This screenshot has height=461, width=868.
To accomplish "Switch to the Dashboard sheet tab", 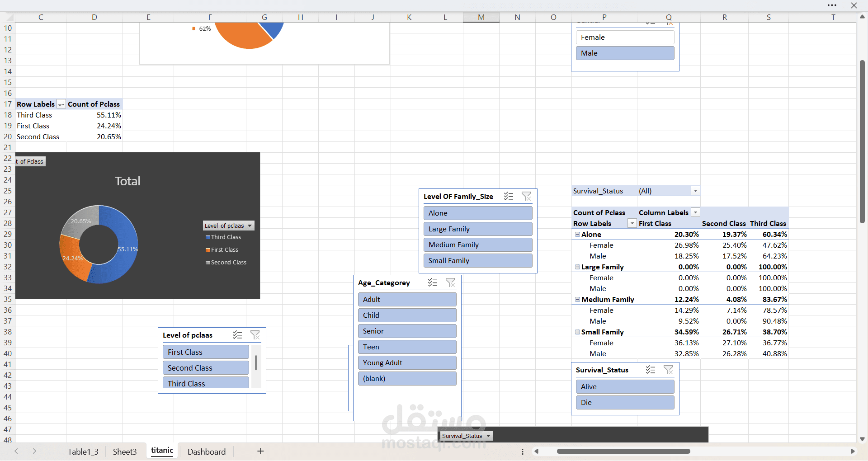I will click(x=206, y=452).
